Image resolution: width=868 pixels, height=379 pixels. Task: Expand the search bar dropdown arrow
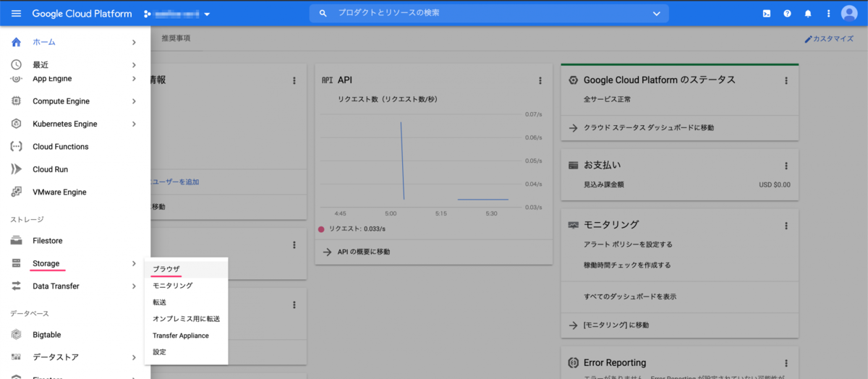[657, 14]
